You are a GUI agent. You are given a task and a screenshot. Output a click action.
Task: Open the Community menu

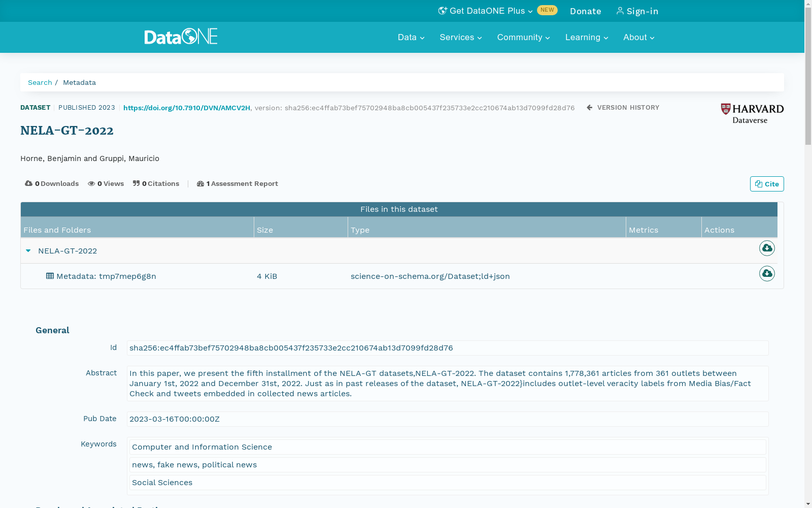click(523, 37)
